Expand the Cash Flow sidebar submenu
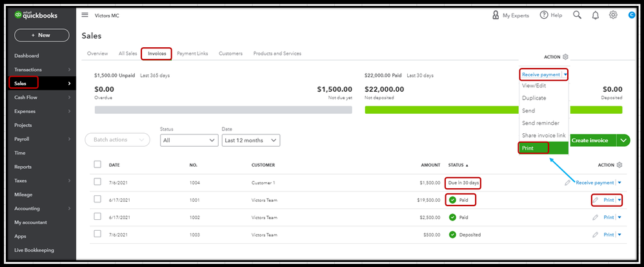This screenshot has width=644, height=267. pos(69,98)
